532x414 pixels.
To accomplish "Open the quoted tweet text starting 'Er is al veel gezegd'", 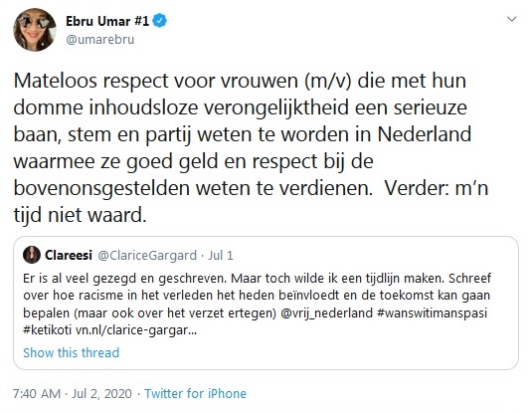I will 257,304.
